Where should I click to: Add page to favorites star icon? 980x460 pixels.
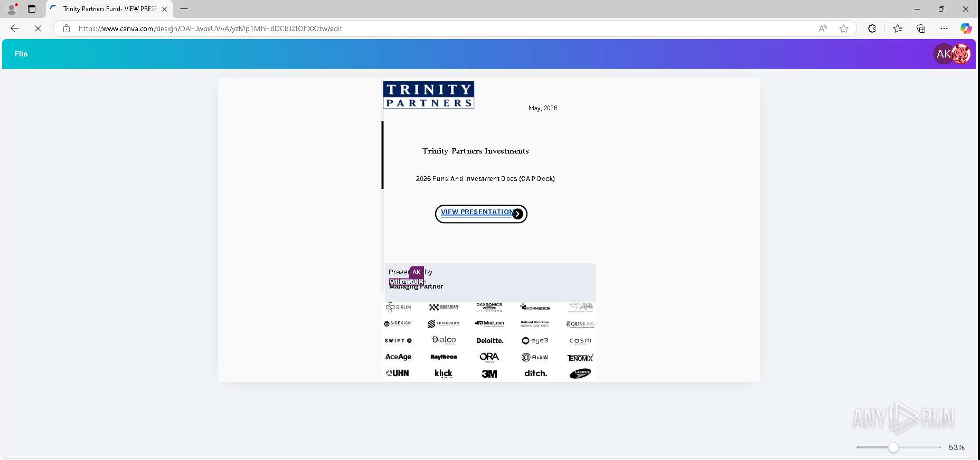coord(844,28)
